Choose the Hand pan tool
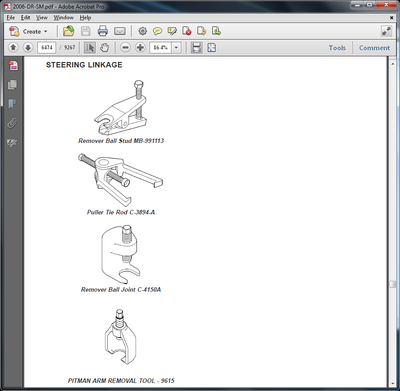This screenshot has width=400, height=391. click(x=105, y=48)
